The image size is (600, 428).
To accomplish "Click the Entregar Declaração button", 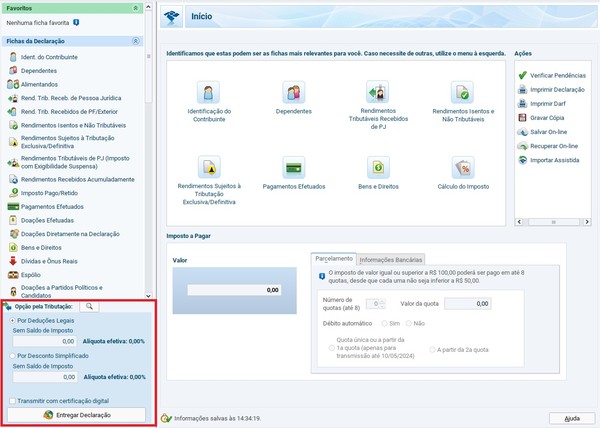I will [77, 414].
